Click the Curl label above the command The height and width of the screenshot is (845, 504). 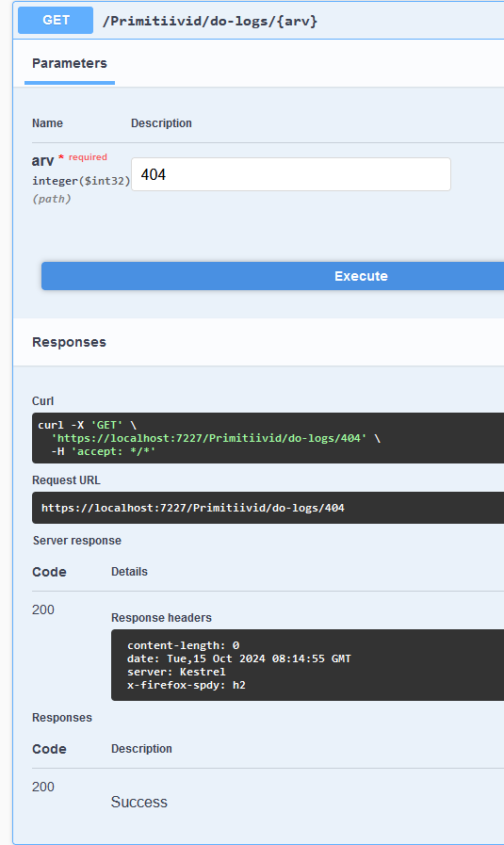(42, 401)
